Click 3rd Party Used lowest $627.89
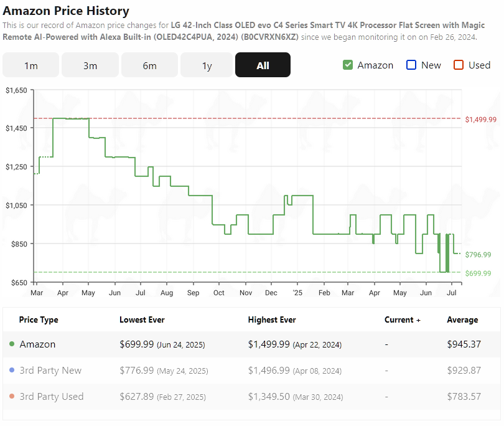The width and height of the screenshot is (504, 426). point(162,396)
